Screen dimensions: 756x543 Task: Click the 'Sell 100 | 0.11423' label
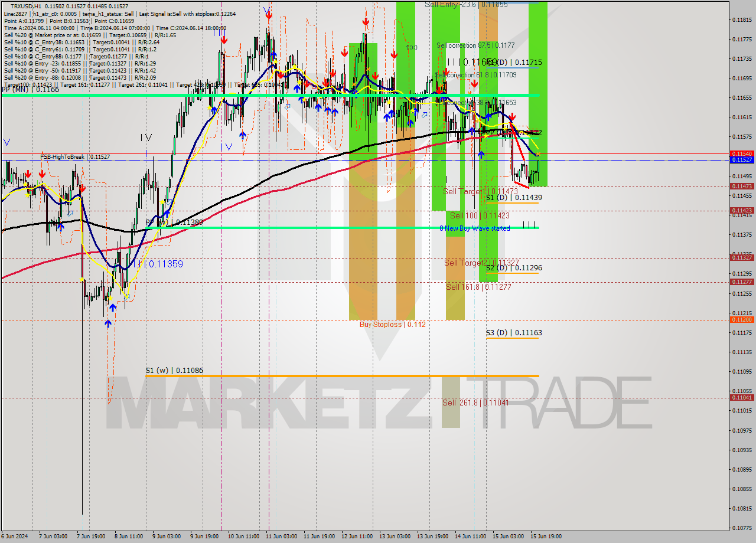coord(480,216)
